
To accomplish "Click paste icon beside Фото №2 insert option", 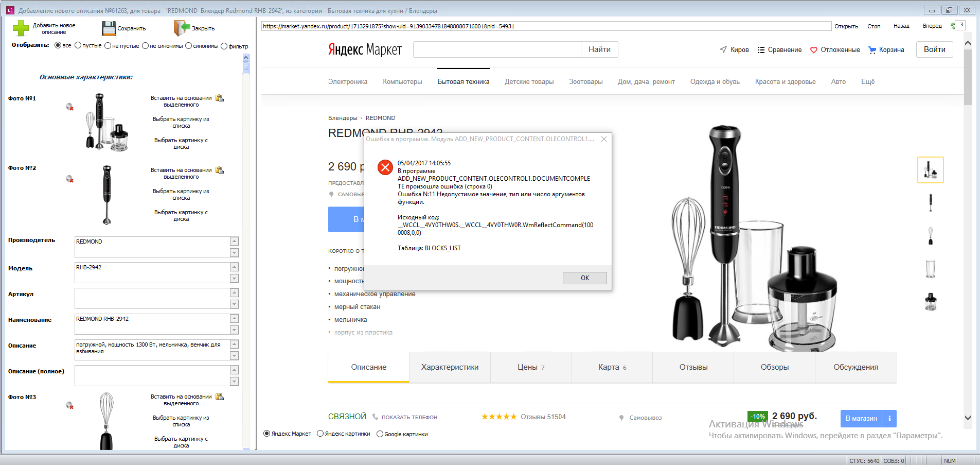I will [220, 170].
